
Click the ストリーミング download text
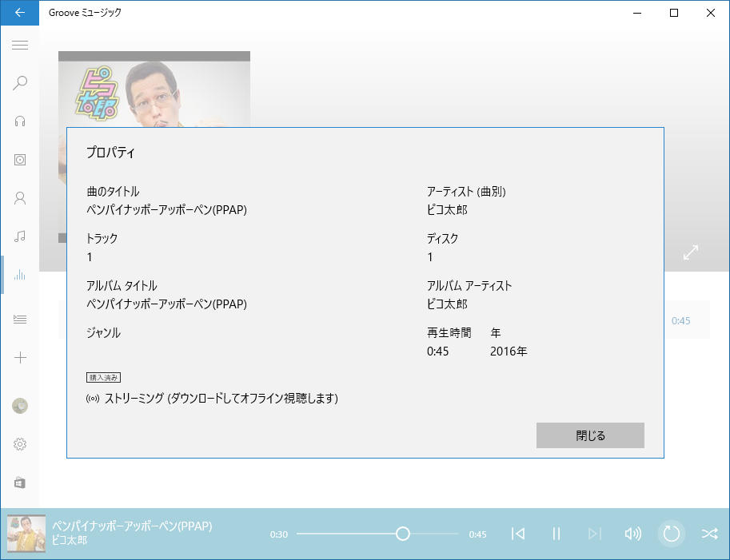point(221,398)
